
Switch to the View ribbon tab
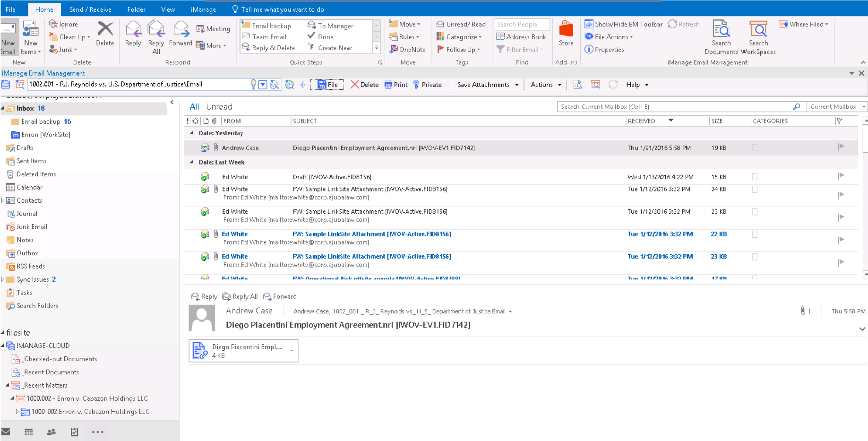168,9
